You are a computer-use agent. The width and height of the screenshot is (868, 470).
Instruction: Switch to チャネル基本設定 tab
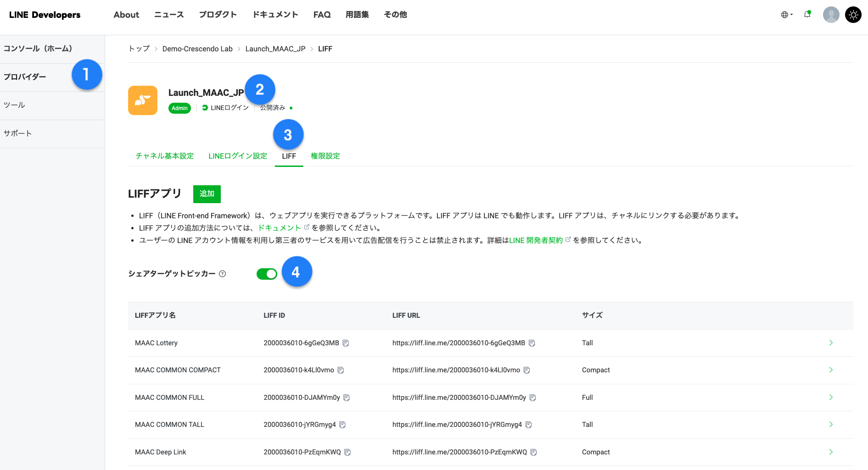[165, 156]
